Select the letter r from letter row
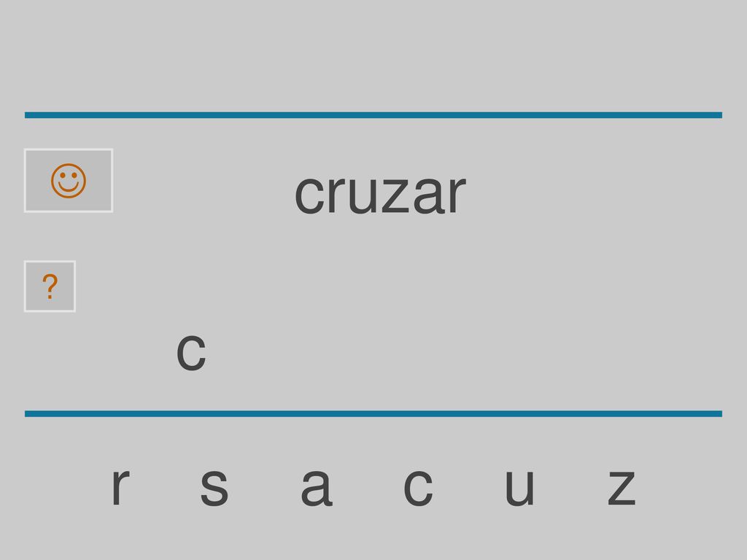The width and height of the screenshot is (747, 560). point(120,486)
